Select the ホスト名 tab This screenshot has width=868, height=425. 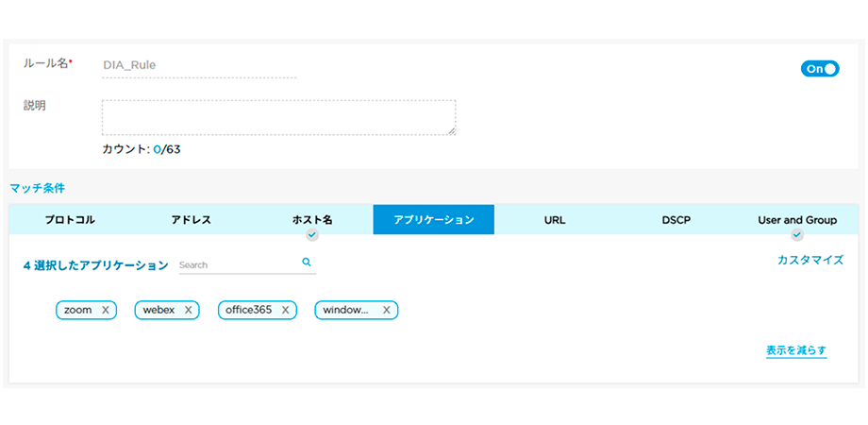(312, 220)
